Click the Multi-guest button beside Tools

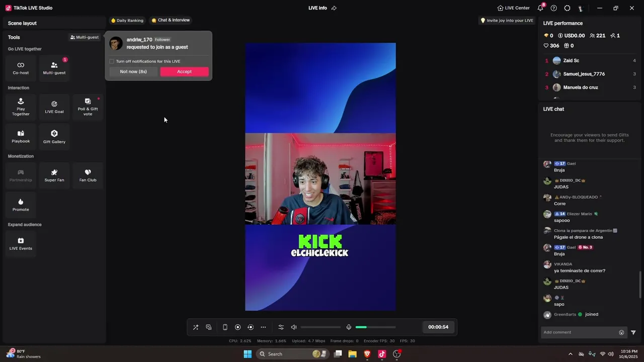pyautogui.click(x=85, y=37)
